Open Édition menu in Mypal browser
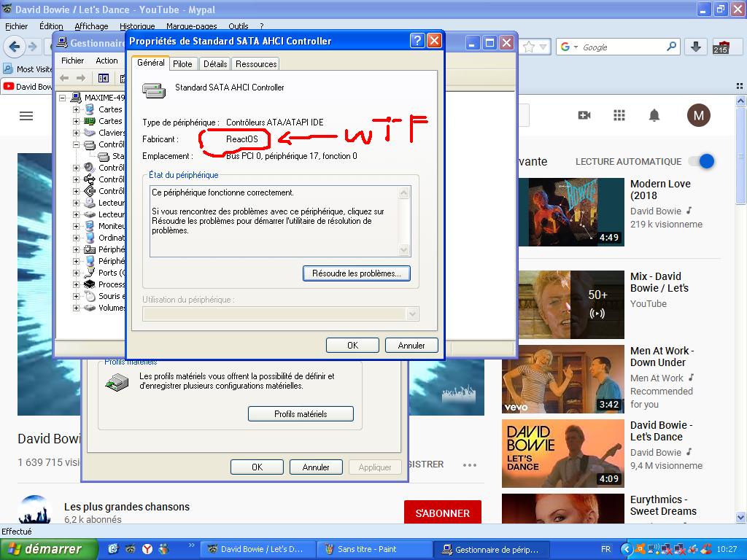The width and height of the screenshot is (747, 560). point(51,26)
